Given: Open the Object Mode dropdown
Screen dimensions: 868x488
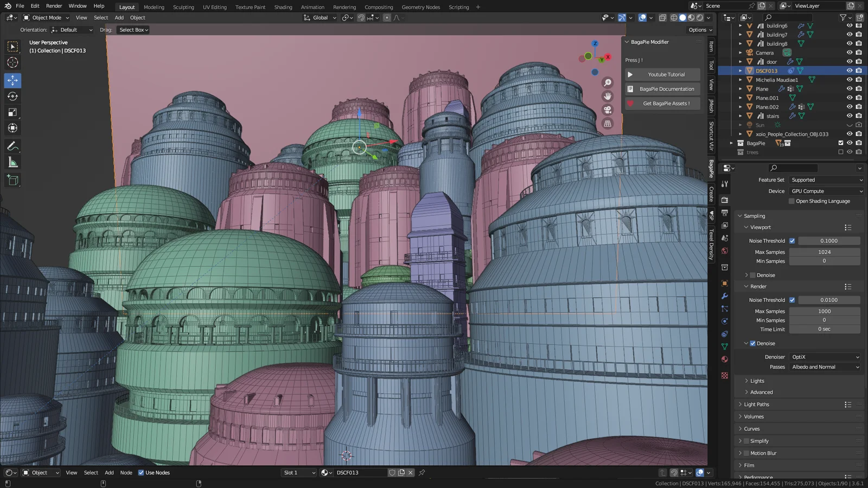Looking at the screenshot, I should click(x=46, y=17).
